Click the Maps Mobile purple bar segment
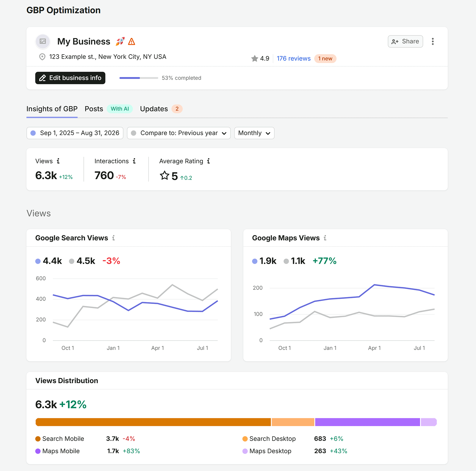The image size is (476, 471). point(367,422)
